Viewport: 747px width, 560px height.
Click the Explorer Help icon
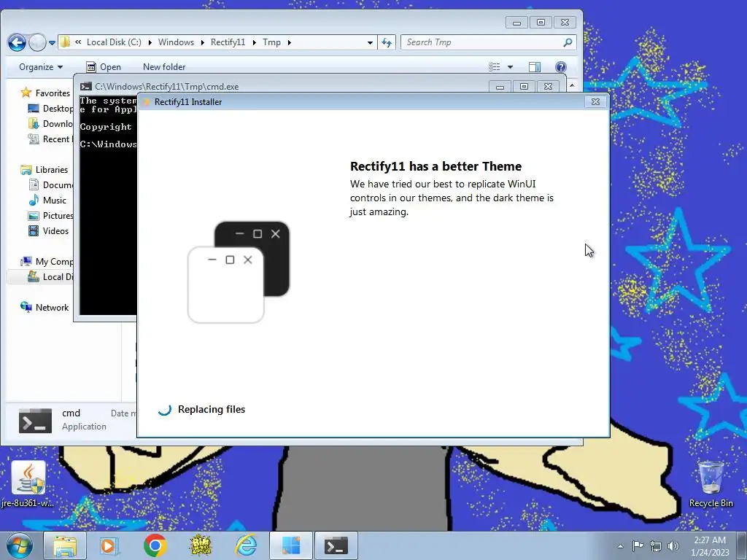[561, 67]
